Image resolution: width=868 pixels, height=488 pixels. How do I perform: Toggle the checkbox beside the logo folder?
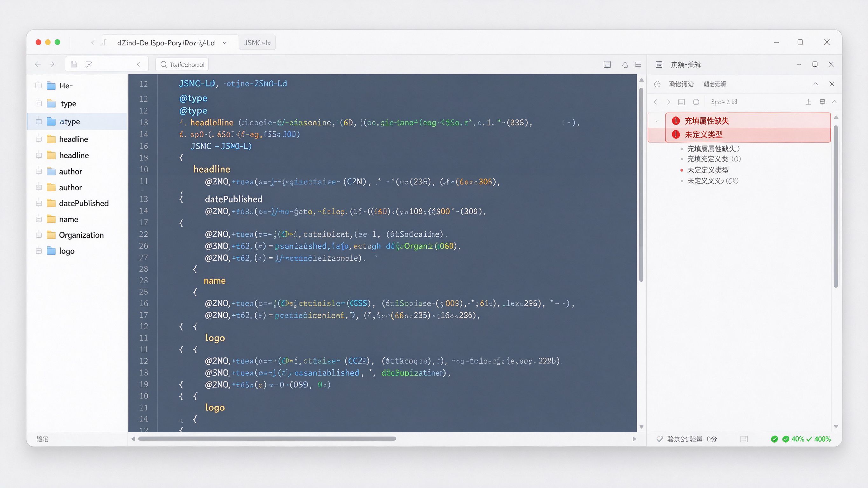pyautogui.click(x=39, y=251)
